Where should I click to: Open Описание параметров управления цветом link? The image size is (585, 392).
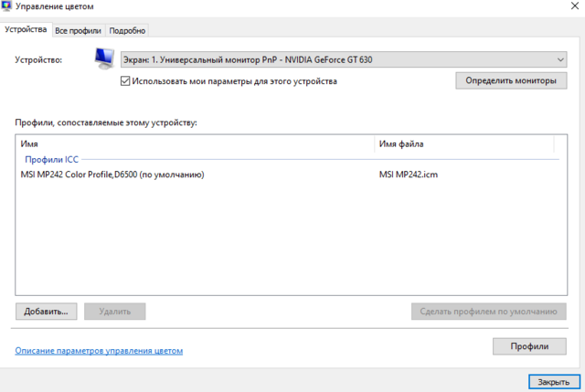click(x=99, y=350)
